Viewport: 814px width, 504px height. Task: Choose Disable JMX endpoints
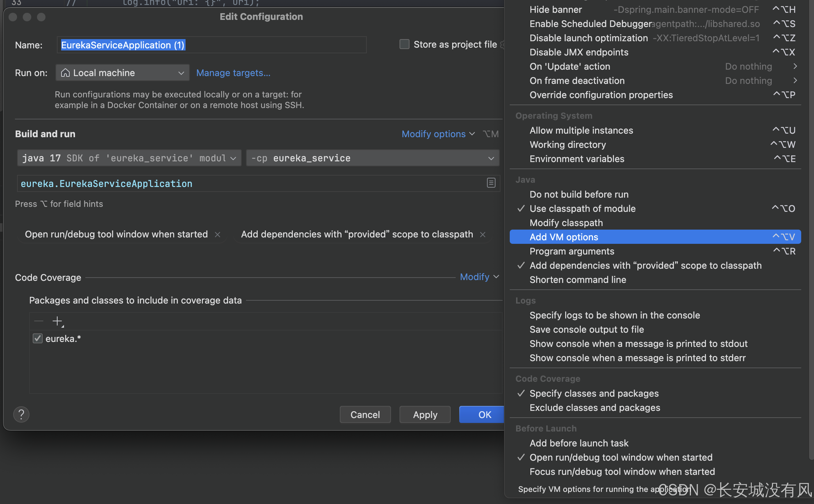tap(655, 52)
